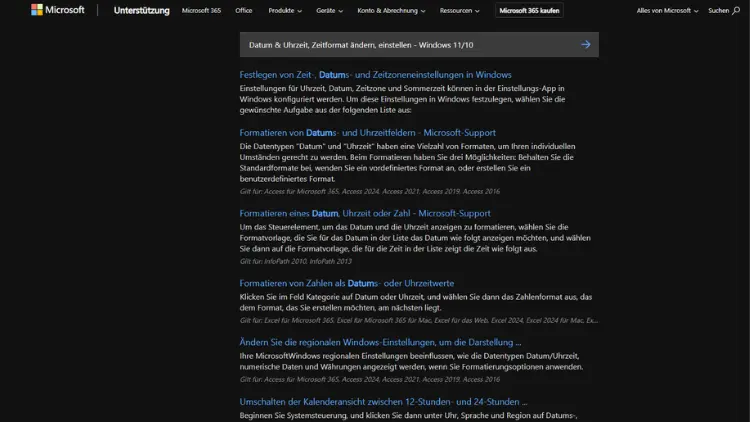
Task: Open the Microsoft 365 navigation item
Action: pyautogui.click(x=201, y=11)
